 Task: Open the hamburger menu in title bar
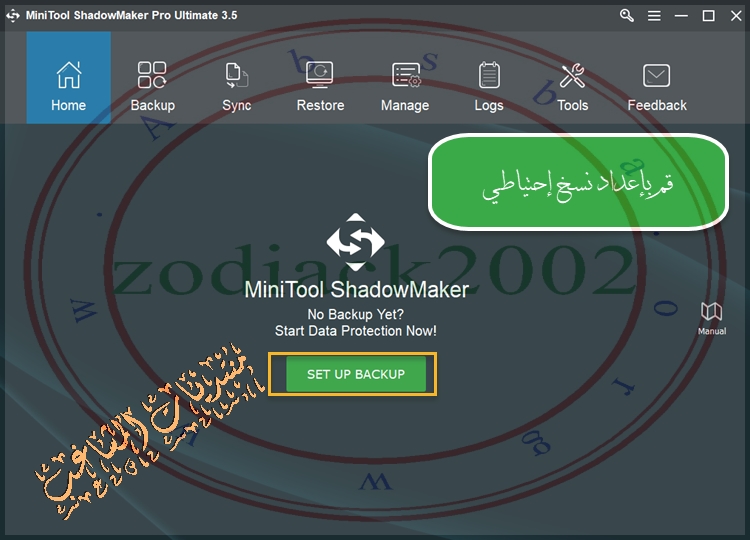point(654,16)
